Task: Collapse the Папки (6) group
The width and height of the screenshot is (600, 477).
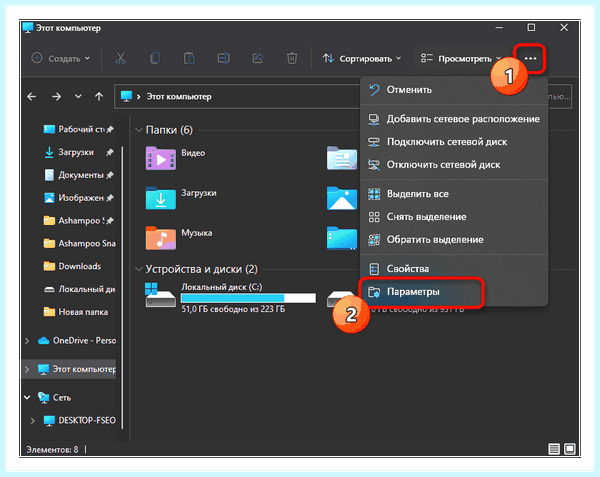Action: [x=139, y=130]
